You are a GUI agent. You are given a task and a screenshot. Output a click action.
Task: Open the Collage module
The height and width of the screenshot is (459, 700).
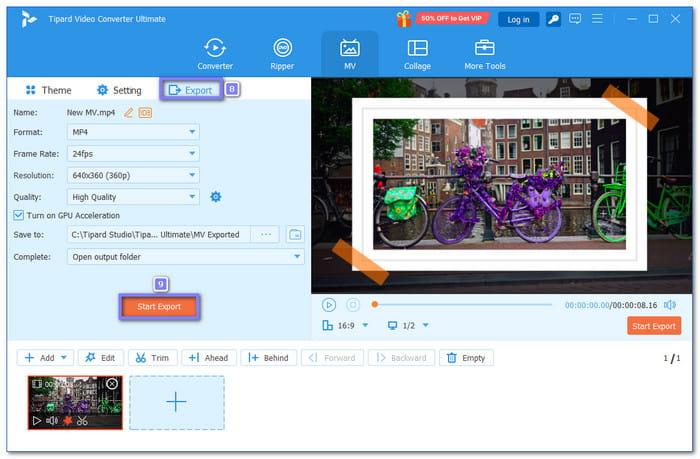tap(417, 54)
